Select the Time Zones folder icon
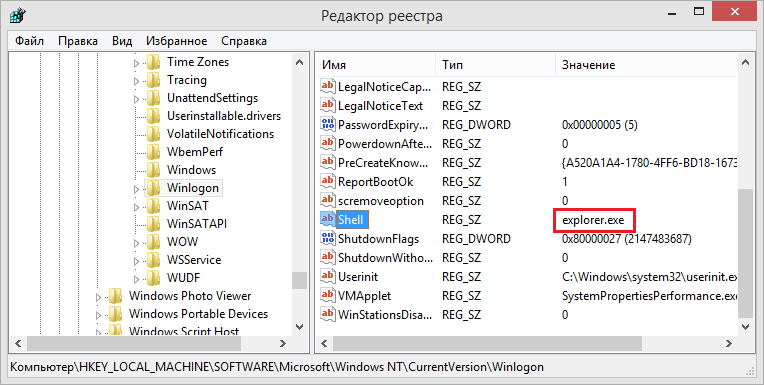This screenshot has height=385, width=764. tap(153, 62)
